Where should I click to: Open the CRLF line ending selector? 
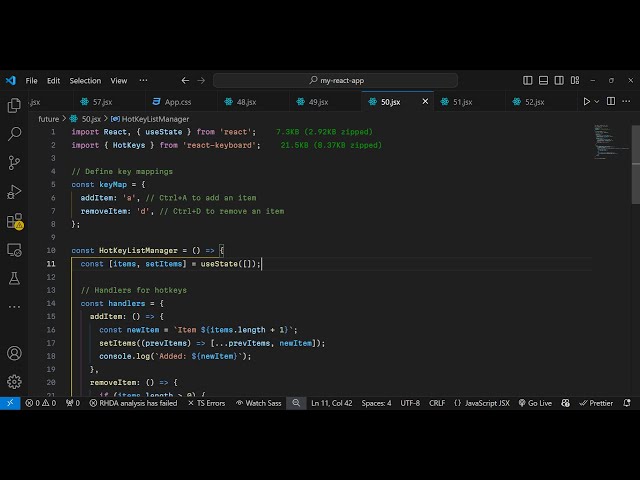click(x=437, y=403)
